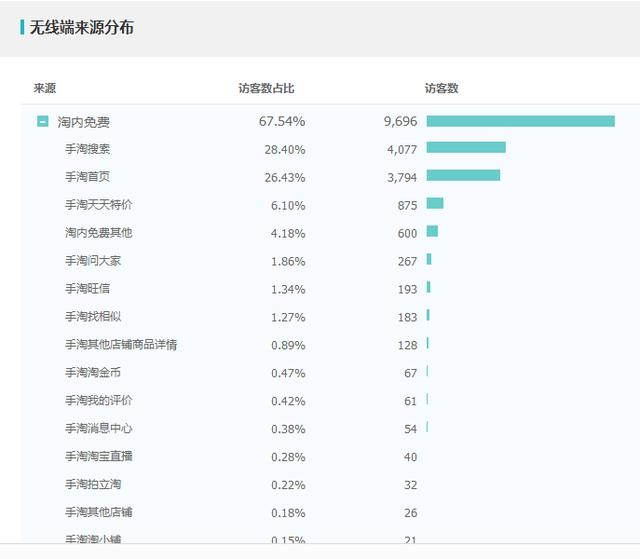Collapse the 淘内免费 group
Viewport: 640px width, 559px height.
click(42, 121)
